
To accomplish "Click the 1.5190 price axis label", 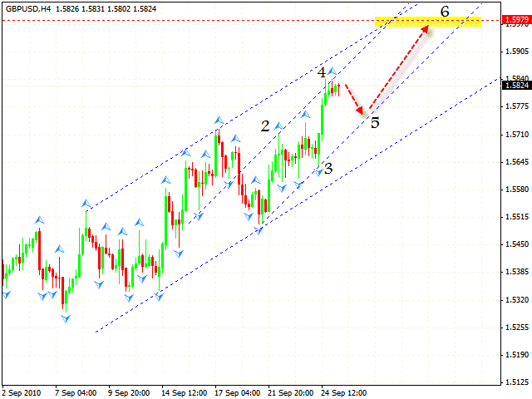I will coord(517,355).
